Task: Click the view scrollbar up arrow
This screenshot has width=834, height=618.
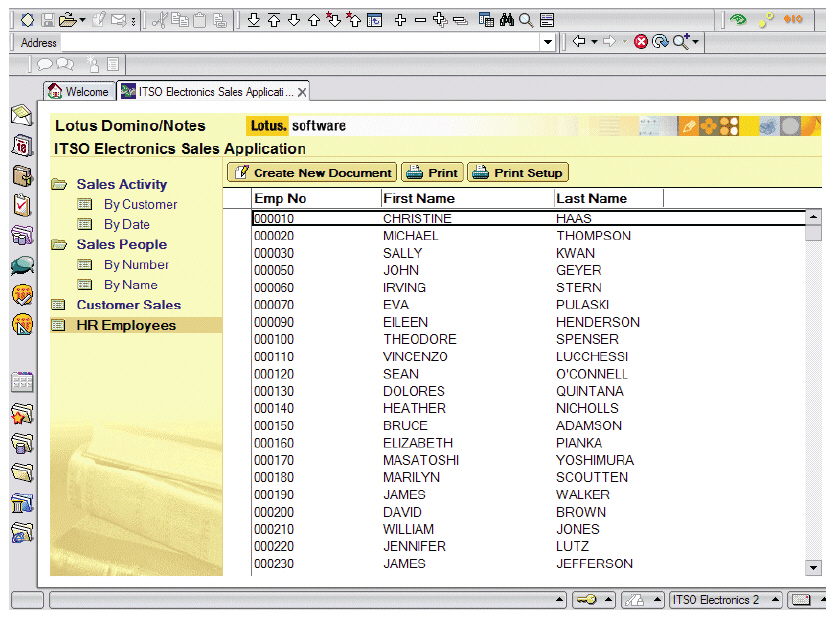Action: point(813,216)
